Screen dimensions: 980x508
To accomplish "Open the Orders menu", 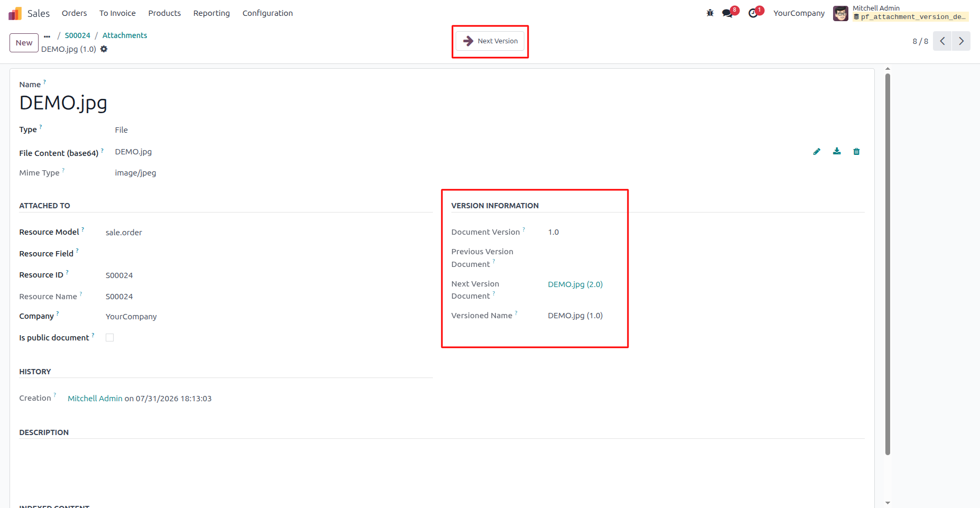I will [x=74, y=13].
